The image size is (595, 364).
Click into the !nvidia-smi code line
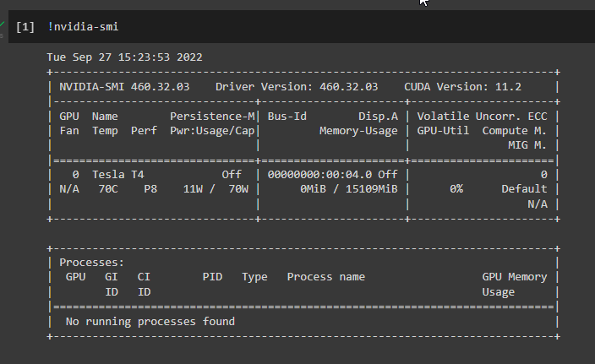pyautogui.click(x=83, y=27)
